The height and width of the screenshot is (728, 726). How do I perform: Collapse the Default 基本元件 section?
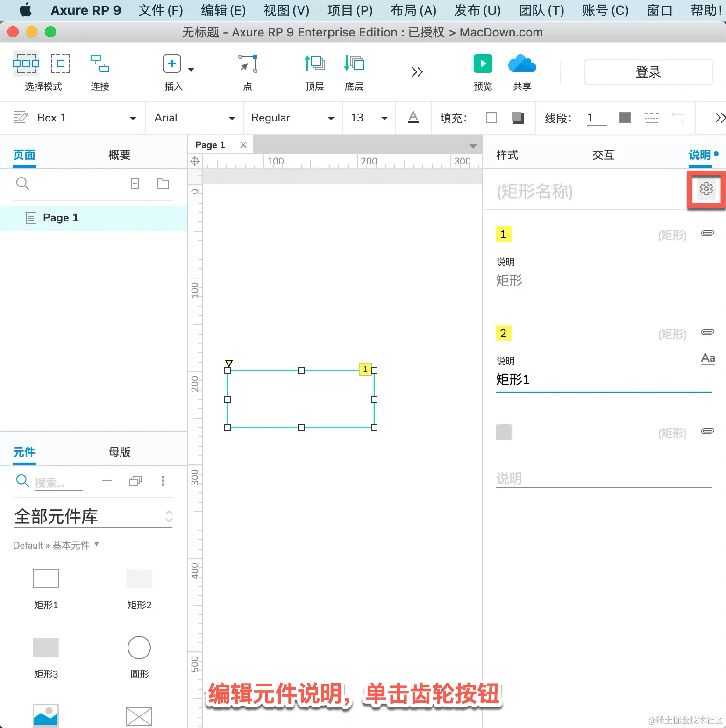point(97,544)
